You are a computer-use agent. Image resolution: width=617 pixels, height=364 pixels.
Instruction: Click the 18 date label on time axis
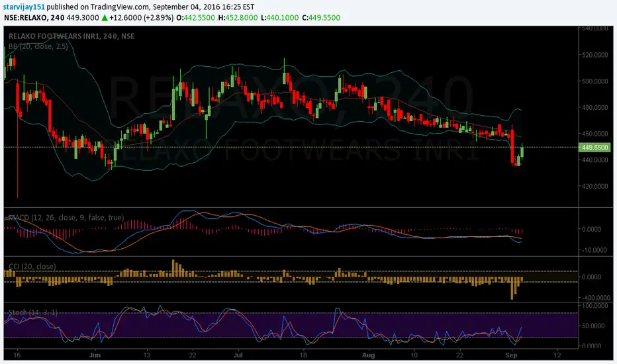(x=303, y=355)
